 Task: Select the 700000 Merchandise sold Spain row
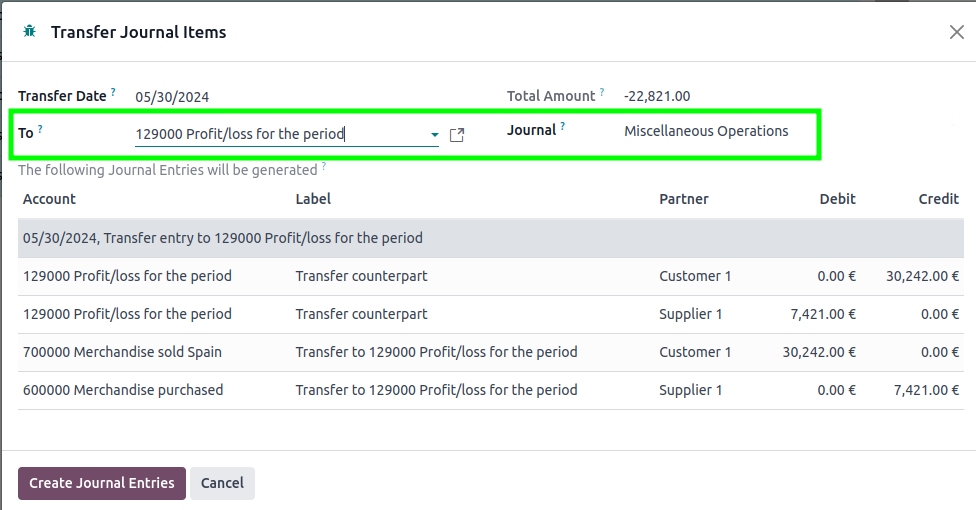(122, 352)
